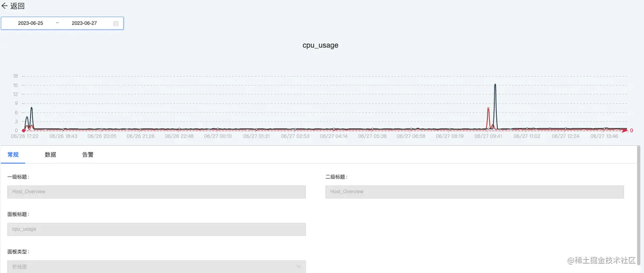Click x-axis label 06/27 05:36
The height and width of the screenshot is (273, 644).
point(372,136)
